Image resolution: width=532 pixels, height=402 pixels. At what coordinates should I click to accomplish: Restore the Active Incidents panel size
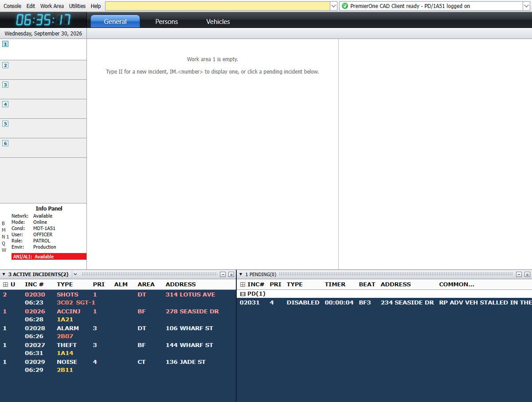[231, 274]
